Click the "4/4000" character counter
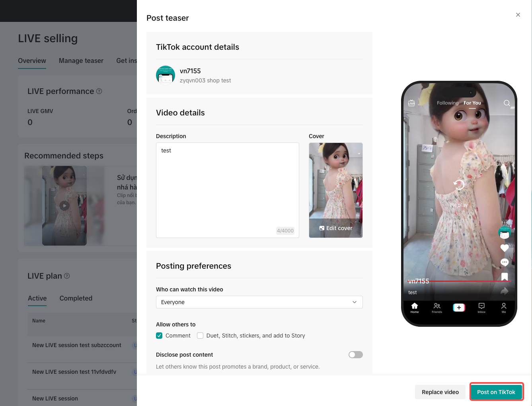This screenshot has width=532, height=406. 285,230
